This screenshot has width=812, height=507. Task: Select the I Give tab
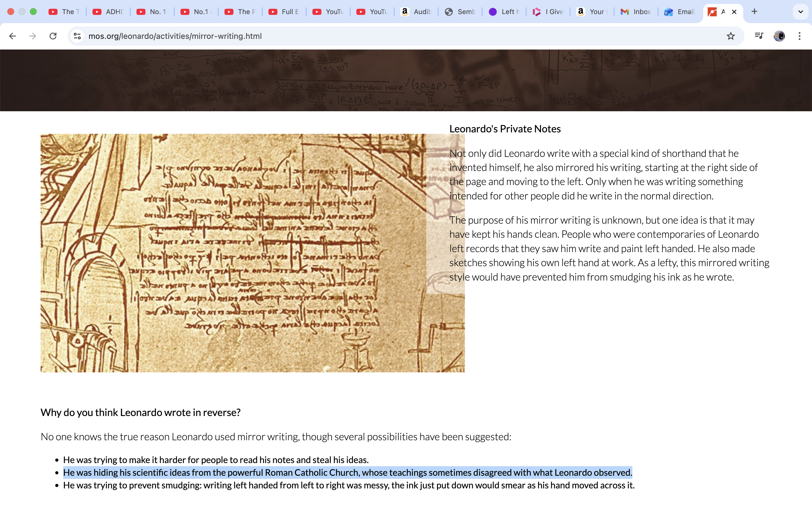point(548,12)
